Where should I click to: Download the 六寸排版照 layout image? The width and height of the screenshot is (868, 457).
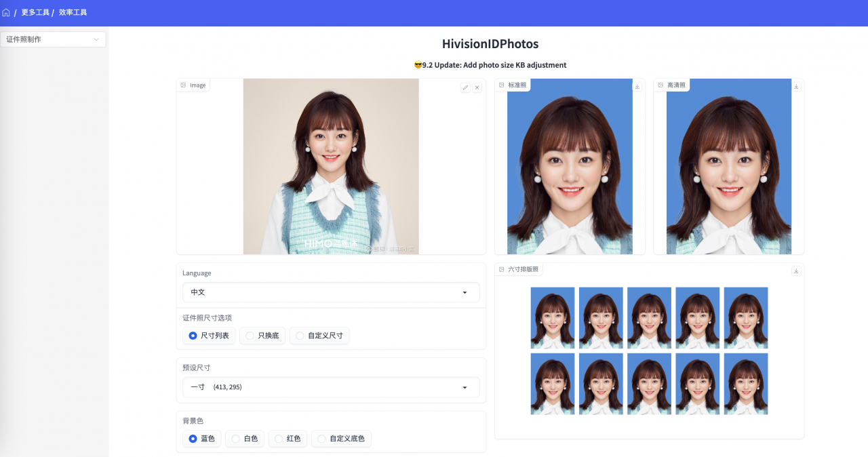pyautogui.click(x=796, y=271)
